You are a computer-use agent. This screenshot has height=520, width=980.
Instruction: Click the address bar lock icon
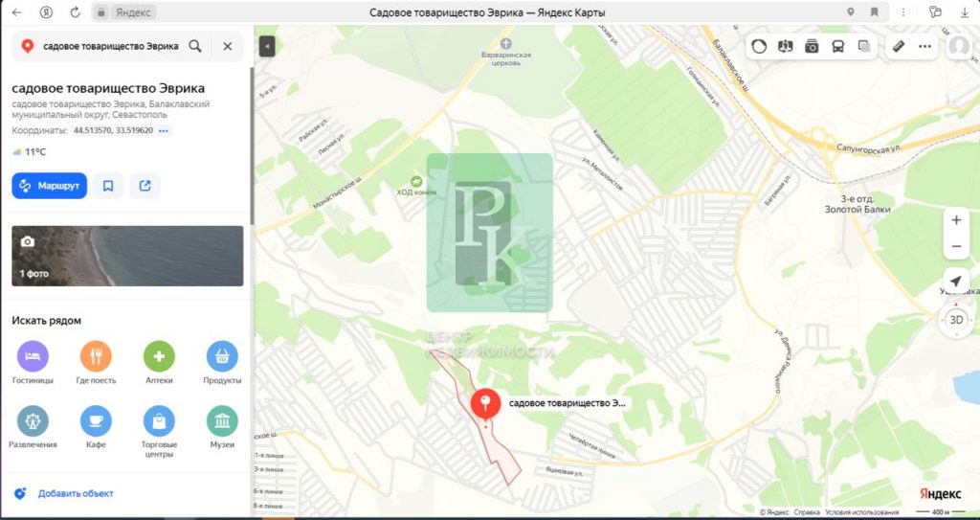click(101, 11)
